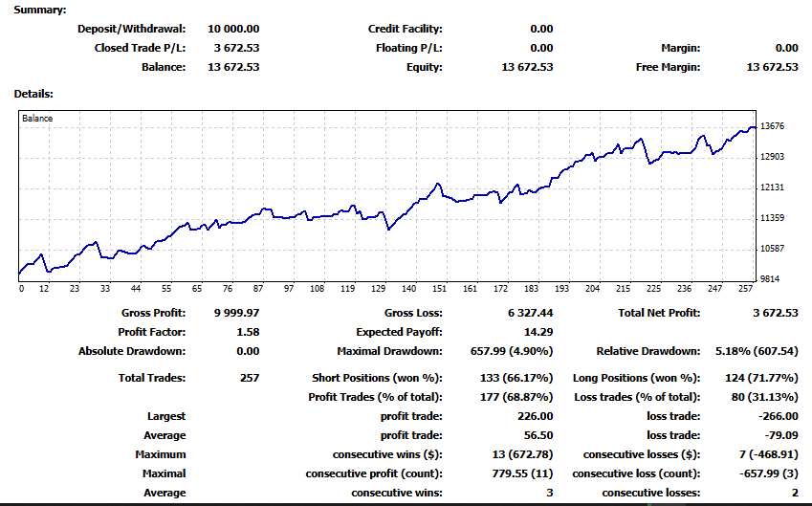812x506 pixels.
Task: Click the Maximal Drawdown figure 657.99 (4.90%)
Action: (x=512, y=351)
